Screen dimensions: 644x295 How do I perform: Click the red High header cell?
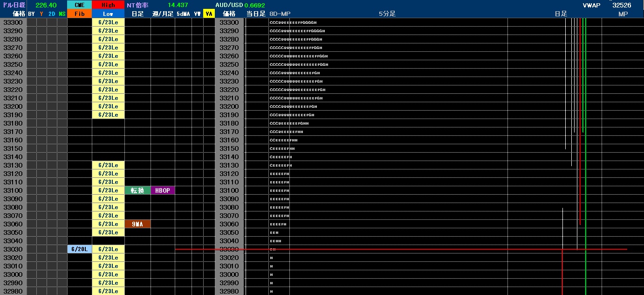click(108, 5)
